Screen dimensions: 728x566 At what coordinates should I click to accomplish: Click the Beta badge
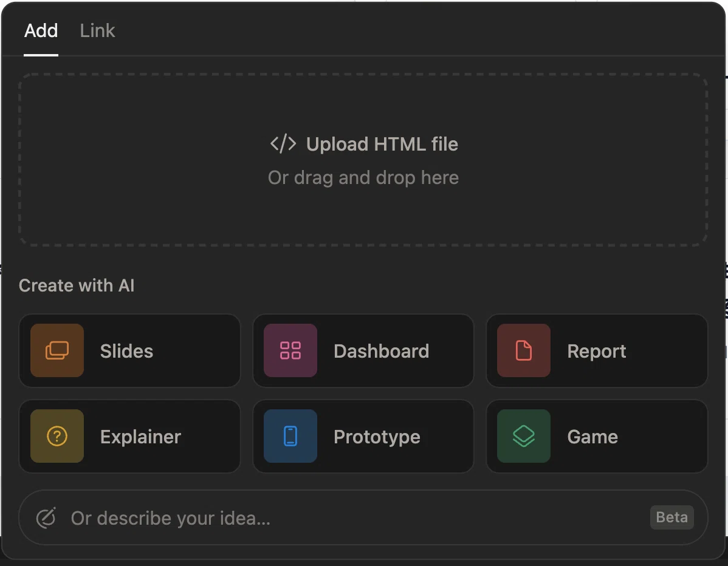pyautogui.click(x=672, y=517)
